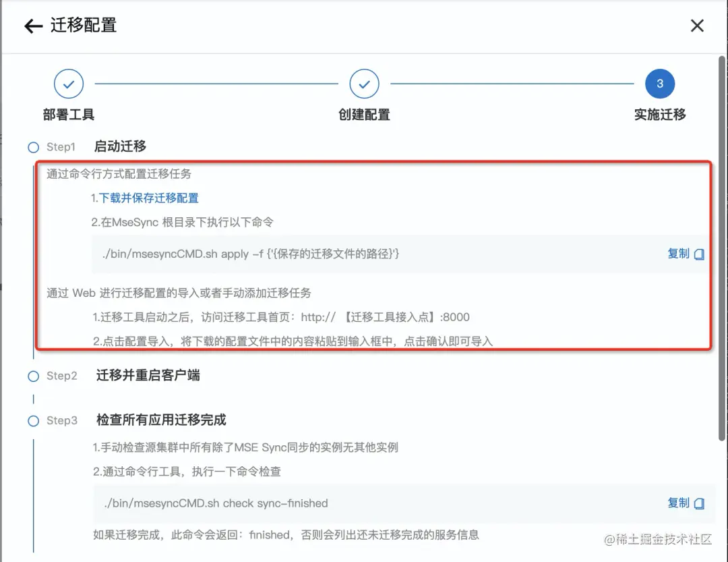Expand the 启动迁移 section heading
This screenshot has width=728, height=562.
tap(120, 146)
